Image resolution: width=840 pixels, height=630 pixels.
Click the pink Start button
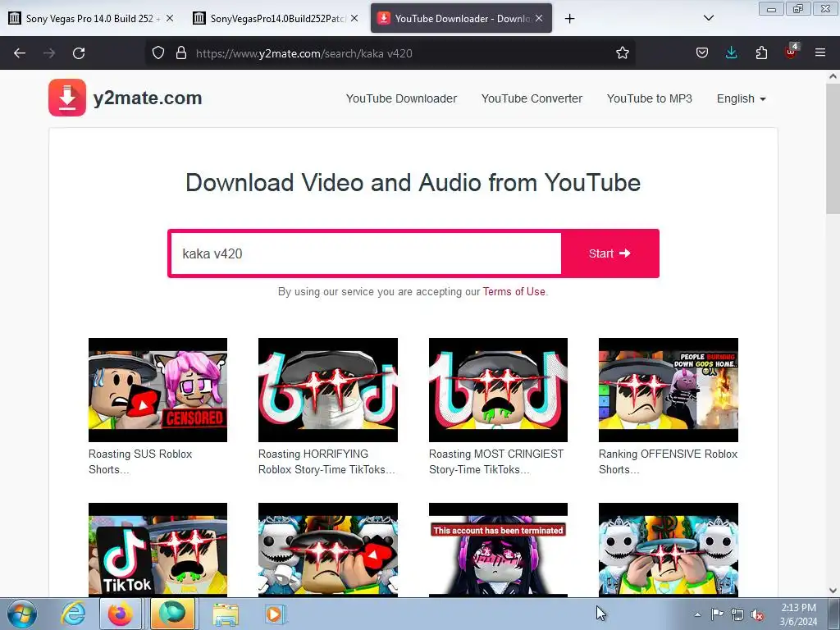(609, 253)
